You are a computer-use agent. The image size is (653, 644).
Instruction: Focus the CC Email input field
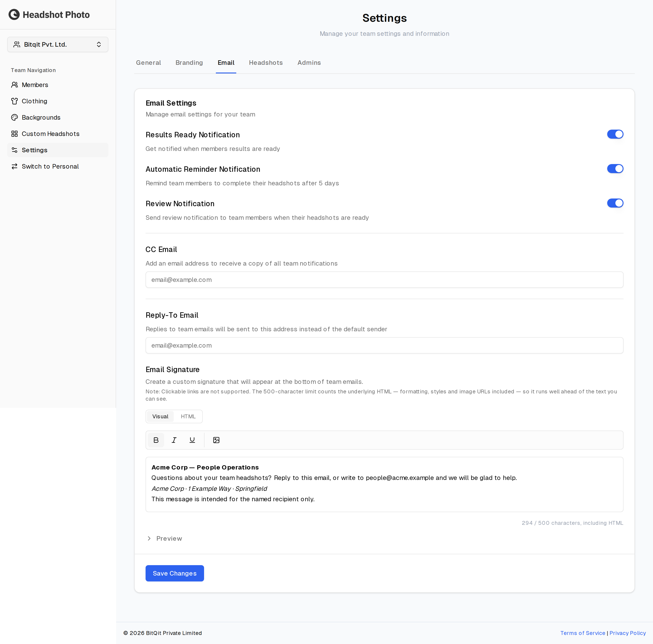point(384,280)
